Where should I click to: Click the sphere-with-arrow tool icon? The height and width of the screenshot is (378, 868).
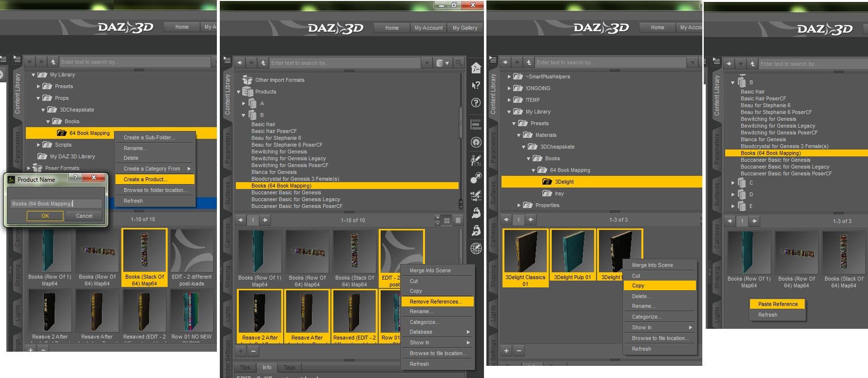(x=476, y=178)
